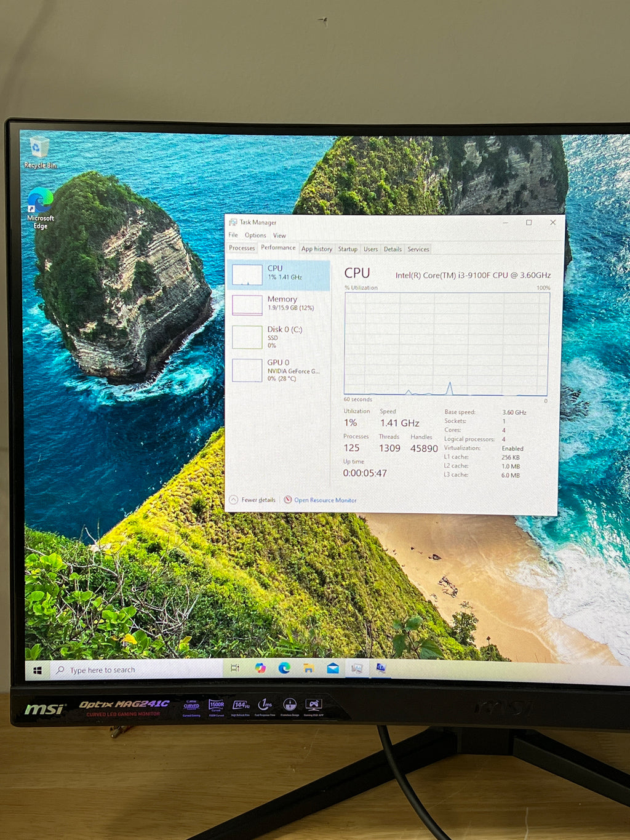Click the 1.41 GHz speed value

(399, 423)
